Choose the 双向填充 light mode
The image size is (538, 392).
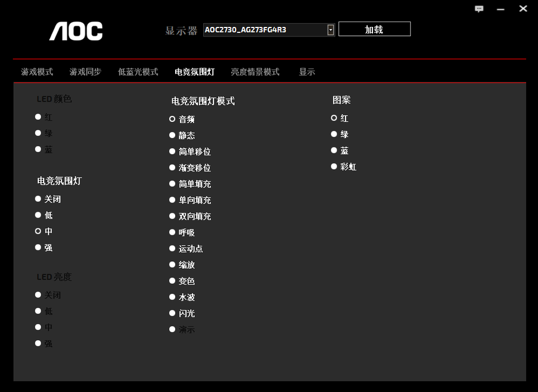tap(172, 216)
